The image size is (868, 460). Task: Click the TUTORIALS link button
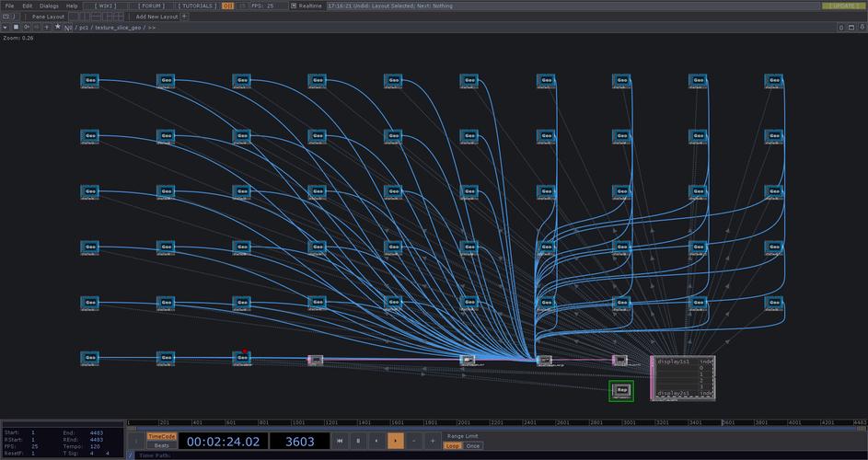coord(197,6)
